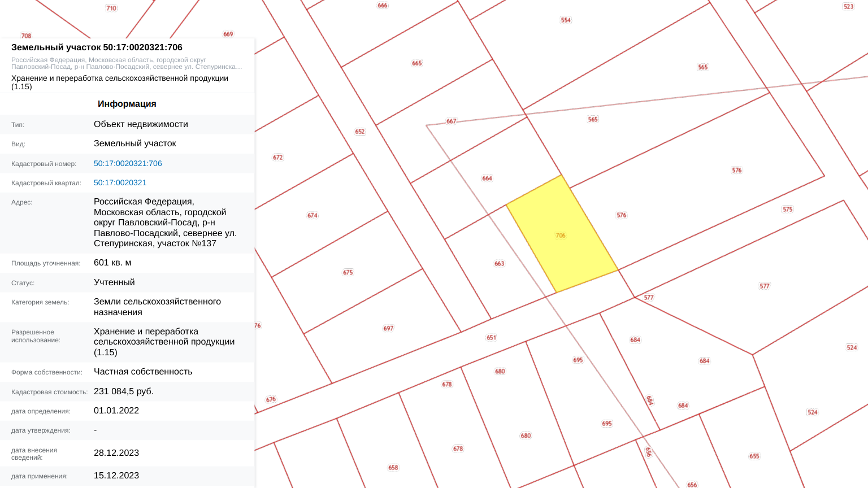The width and height of the screenshot is (868, 488).
Task: Select the status value 'Учтенный'
Action: pyautogui.click(x=114, y=282)
